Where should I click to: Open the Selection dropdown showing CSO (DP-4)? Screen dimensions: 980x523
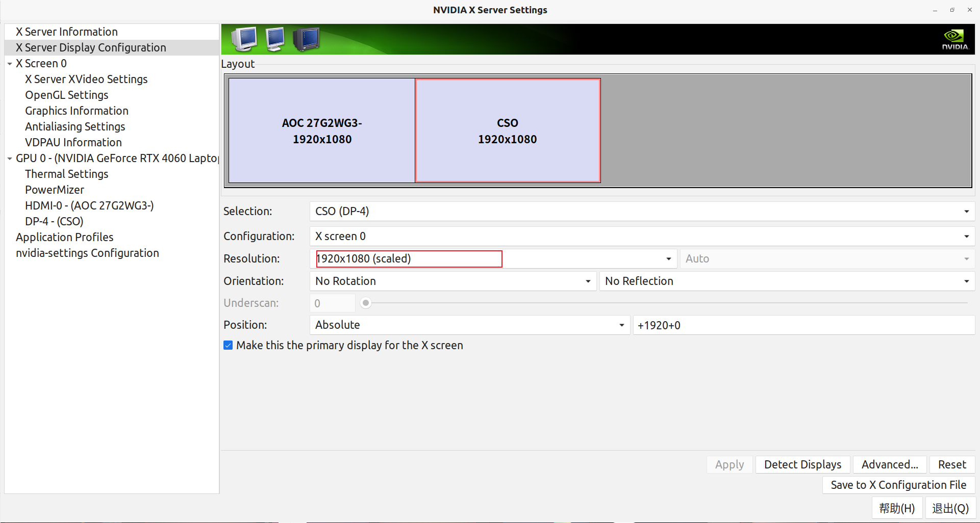(x=642, y=211)
